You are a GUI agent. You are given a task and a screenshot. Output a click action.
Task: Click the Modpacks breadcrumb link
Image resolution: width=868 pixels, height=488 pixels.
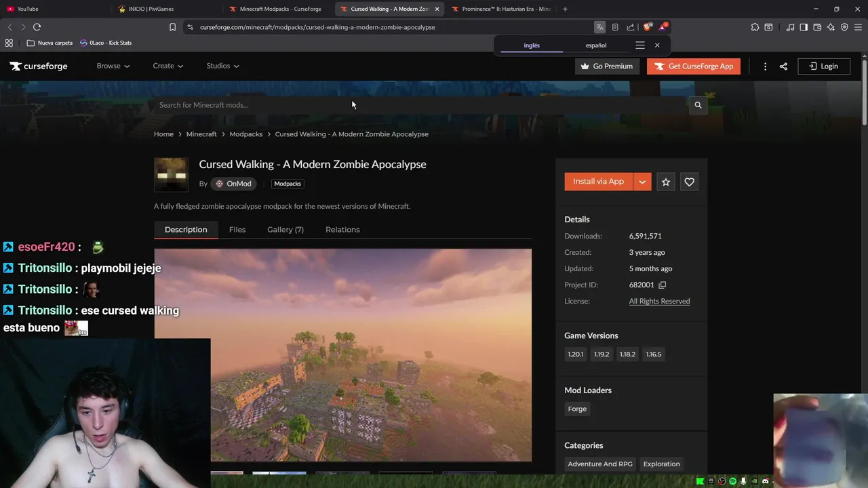coord(245,134)
